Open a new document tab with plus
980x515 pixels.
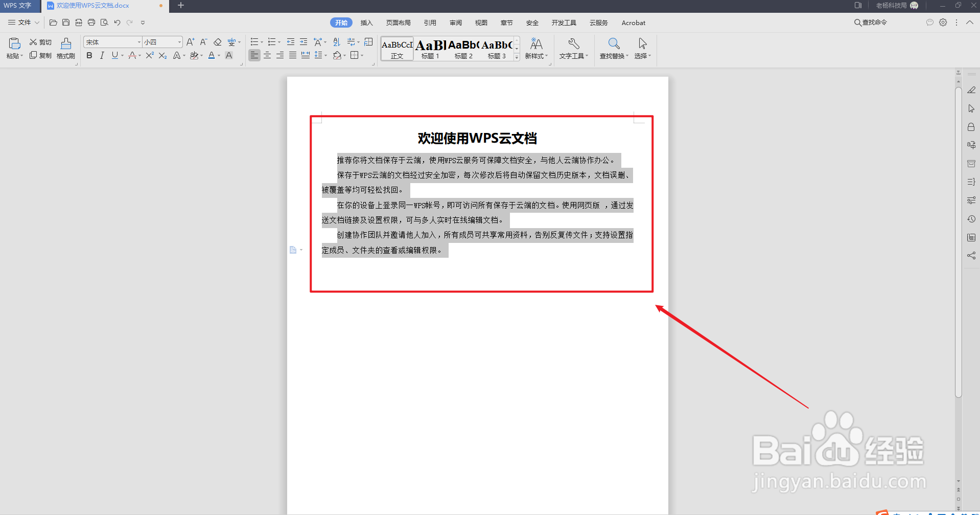pos(181,5)
